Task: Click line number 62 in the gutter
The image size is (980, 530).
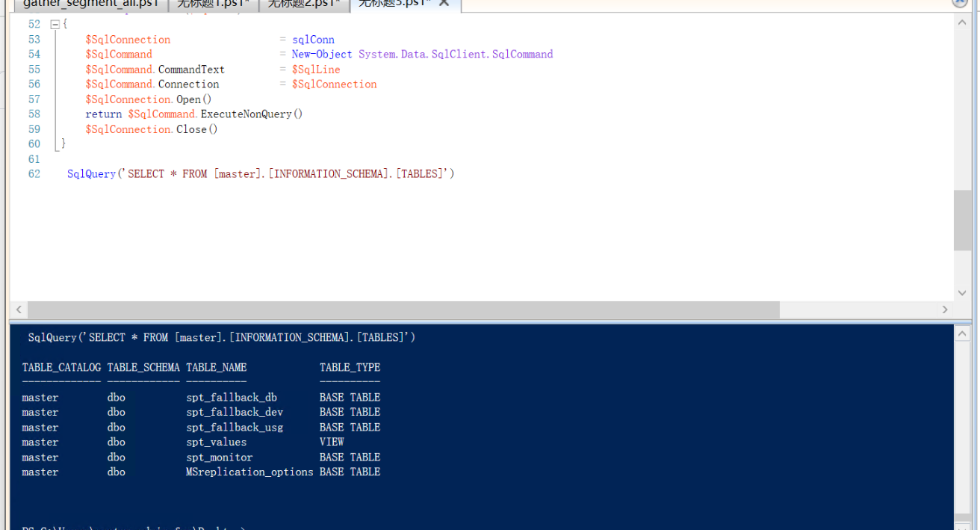Action: pyautogui.click(x=34, y=174)
